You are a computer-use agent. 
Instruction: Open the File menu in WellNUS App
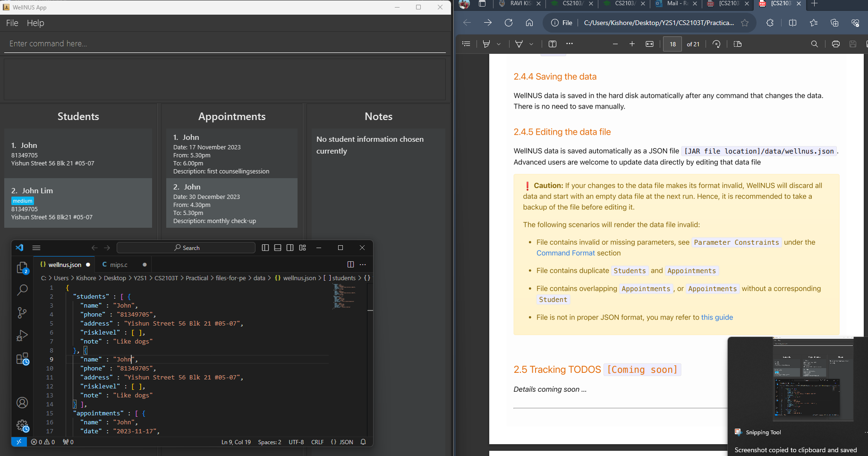coord(12,23)
